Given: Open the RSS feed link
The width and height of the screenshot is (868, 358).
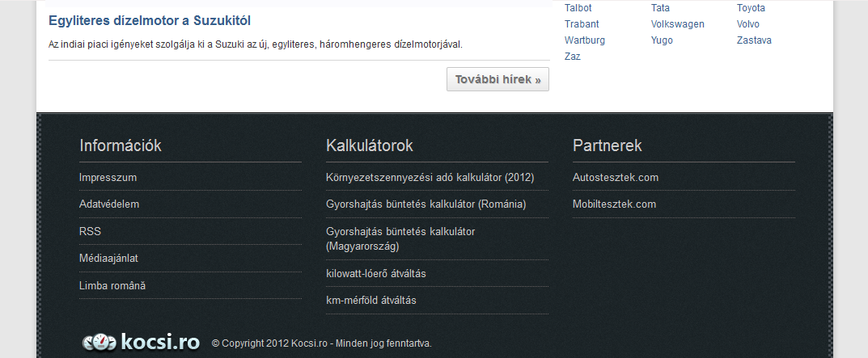Looking at the screenshot, I should tap(91, 231).
